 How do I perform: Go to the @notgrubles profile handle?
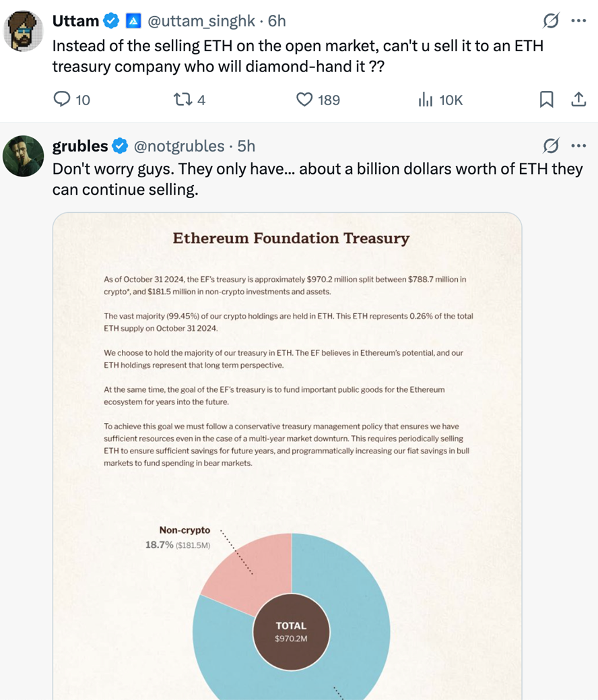(x=180, y=146)
